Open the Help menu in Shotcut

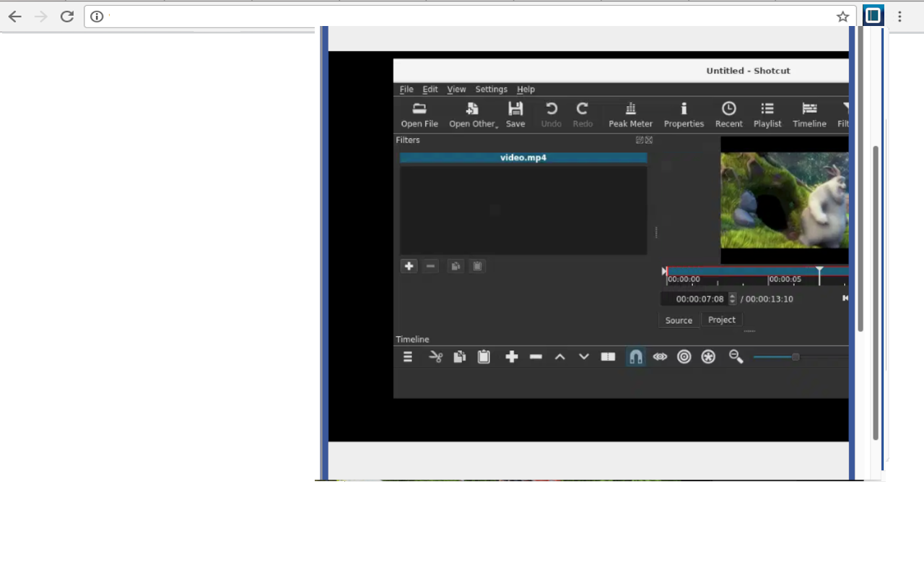pyautogui.click(x=526, y=89)
